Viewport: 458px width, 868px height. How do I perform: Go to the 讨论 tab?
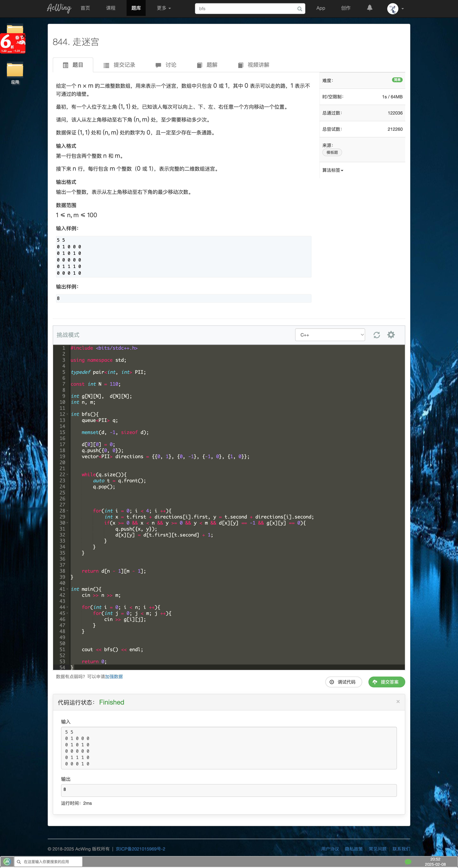166,65
